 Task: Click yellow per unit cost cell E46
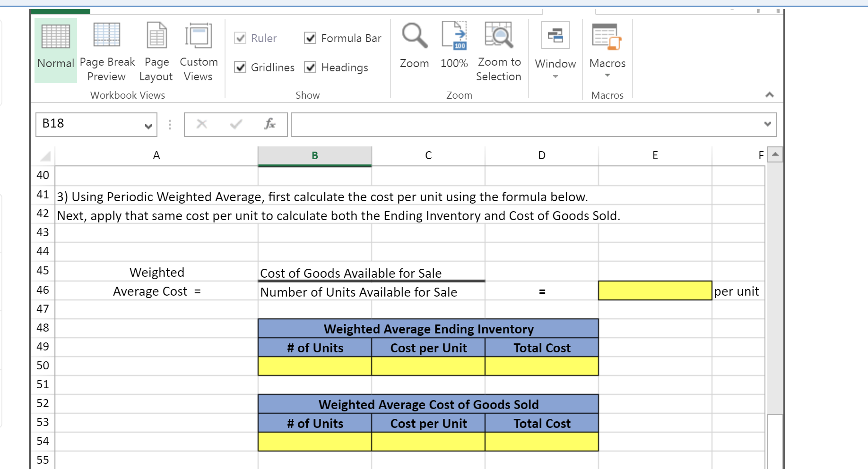pos(655,290)
